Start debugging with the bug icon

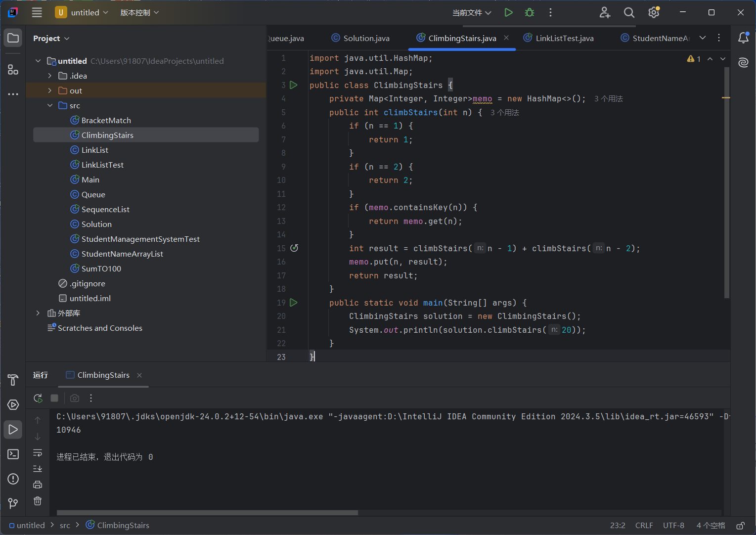click(530, 12)
